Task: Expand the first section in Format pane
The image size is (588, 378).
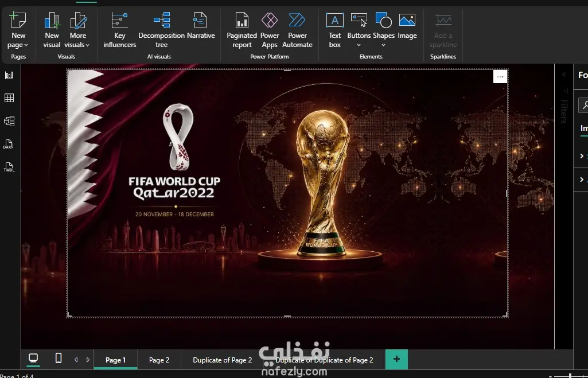Action: (x=582, y=156)
